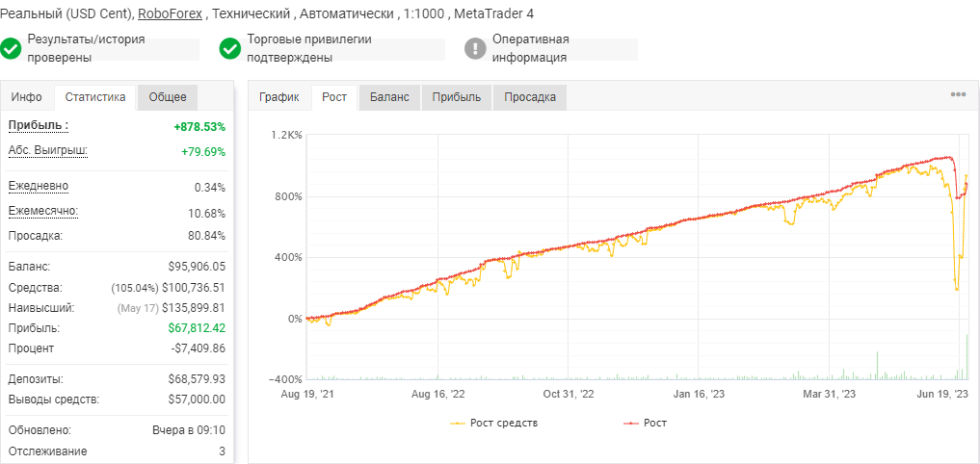
Task: Click the Aug 19, '21 axis date
Action: pos(306,394)
